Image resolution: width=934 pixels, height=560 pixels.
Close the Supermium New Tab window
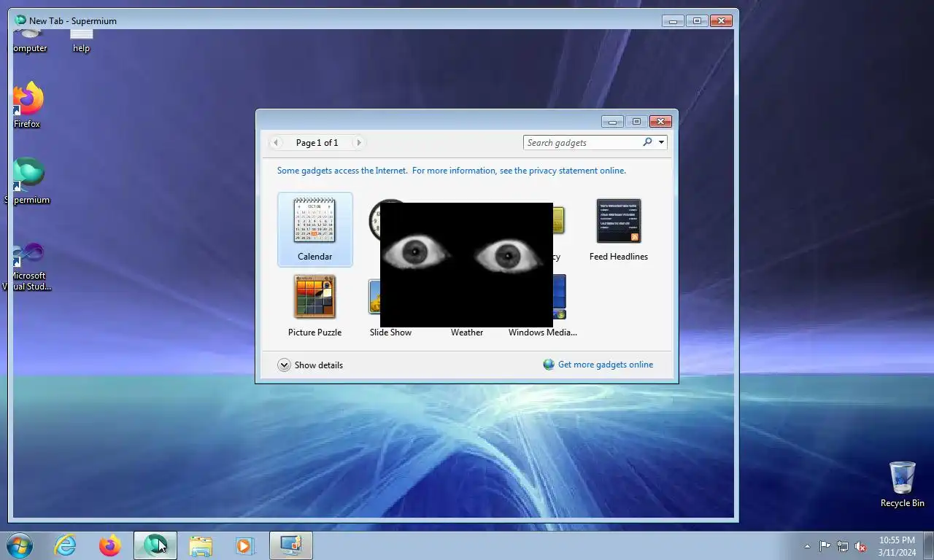tap(721, 21)
